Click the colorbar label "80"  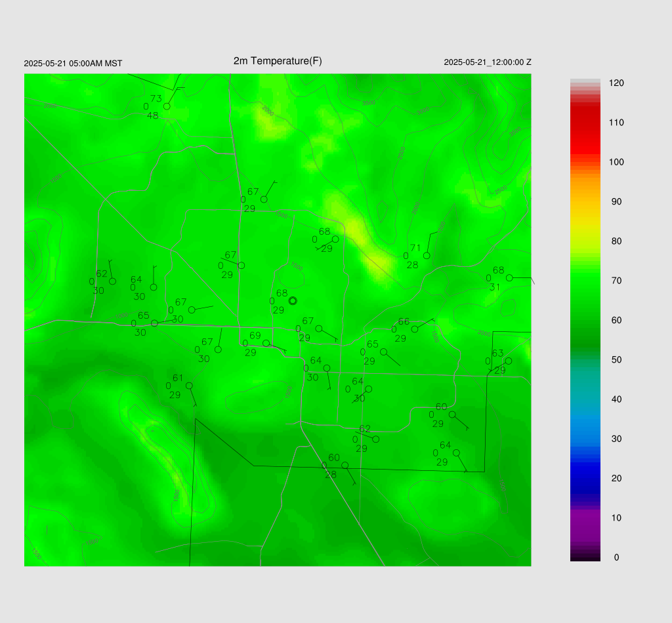616,241
